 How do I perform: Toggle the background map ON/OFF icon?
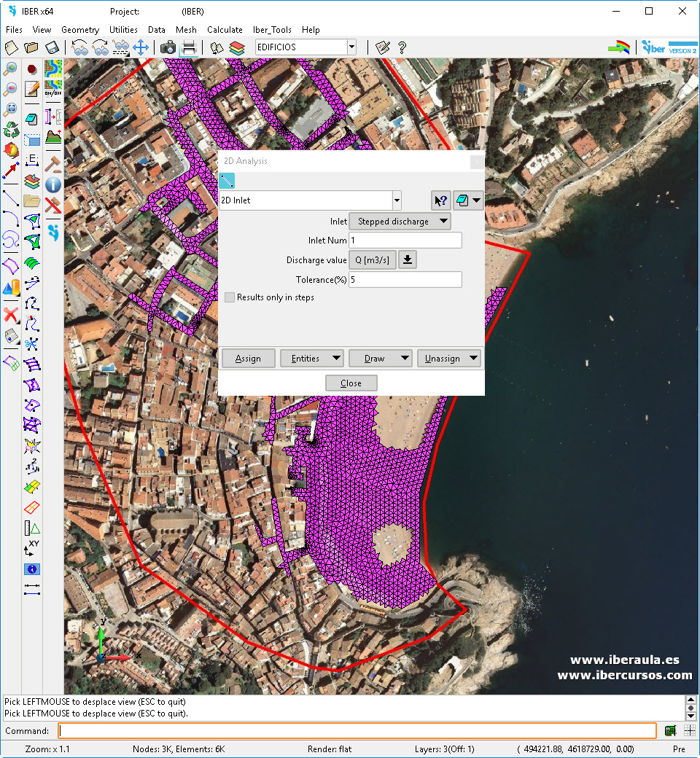[x=52, y=89]
